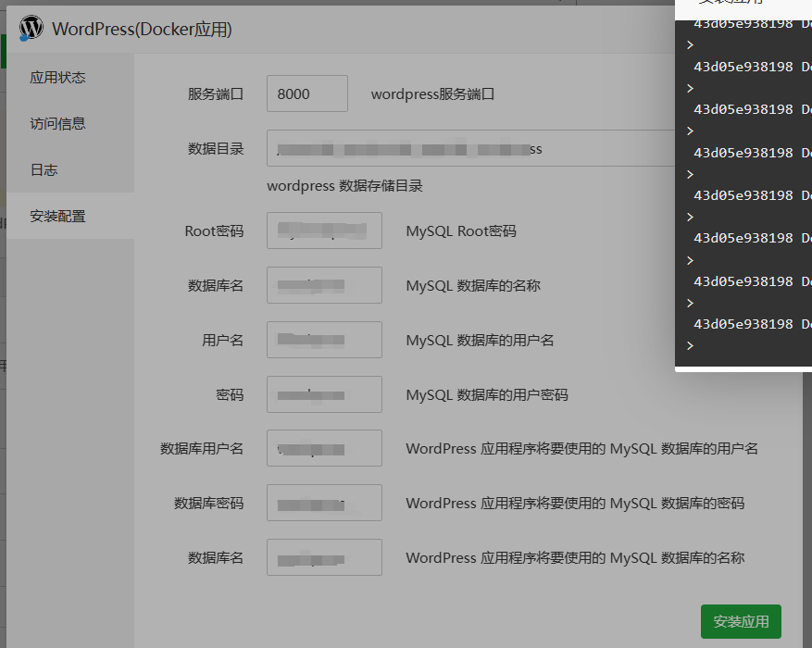Click the MySQL 数据库的用户名 input field
Image resolution: width=812 pixels, height=648 pixels.
coord(324,340)
